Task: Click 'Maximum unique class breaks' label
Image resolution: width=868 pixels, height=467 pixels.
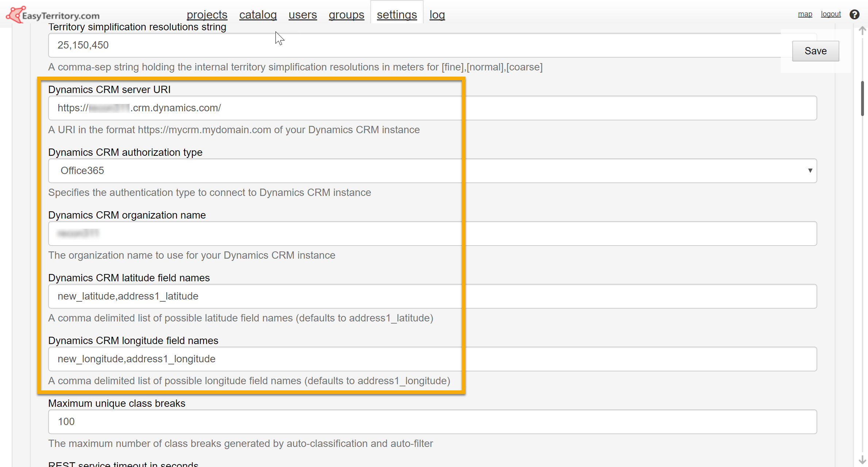Action: tap(117, 404)
